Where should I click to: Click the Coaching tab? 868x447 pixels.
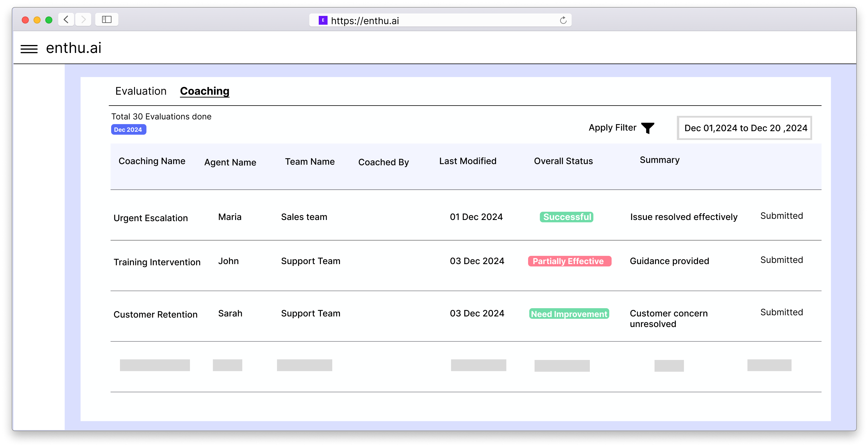[205, 91]
